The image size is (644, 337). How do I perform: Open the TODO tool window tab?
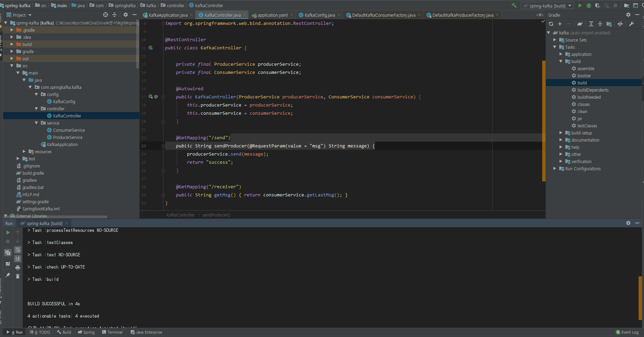(40, 332)
